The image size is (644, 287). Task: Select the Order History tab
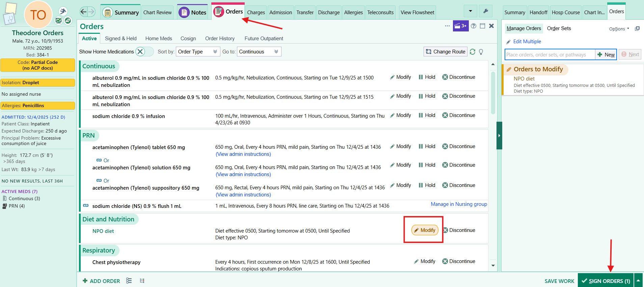point(220,39)
